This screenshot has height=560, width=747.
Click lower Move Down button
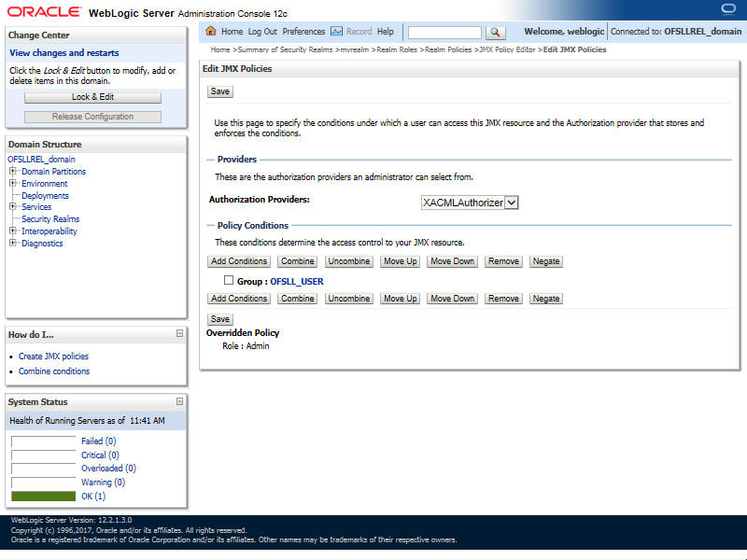tap(452, 299)
